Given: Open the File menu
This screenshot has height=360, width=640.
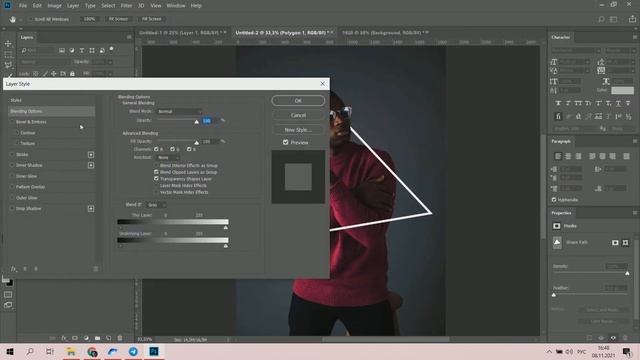Looking at the screenshot, I should click(23, 6).
